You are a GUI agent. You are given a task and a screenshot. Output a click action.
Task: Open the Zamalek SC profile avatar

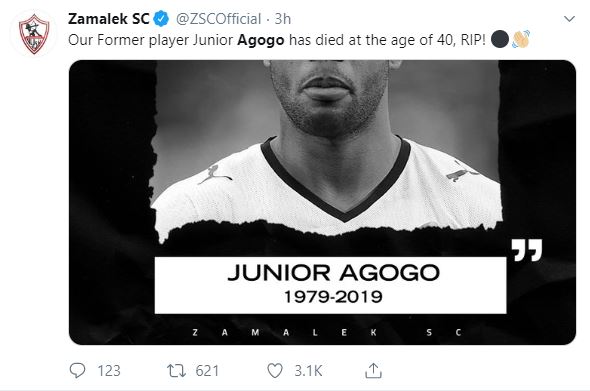[x=34, y=34]
